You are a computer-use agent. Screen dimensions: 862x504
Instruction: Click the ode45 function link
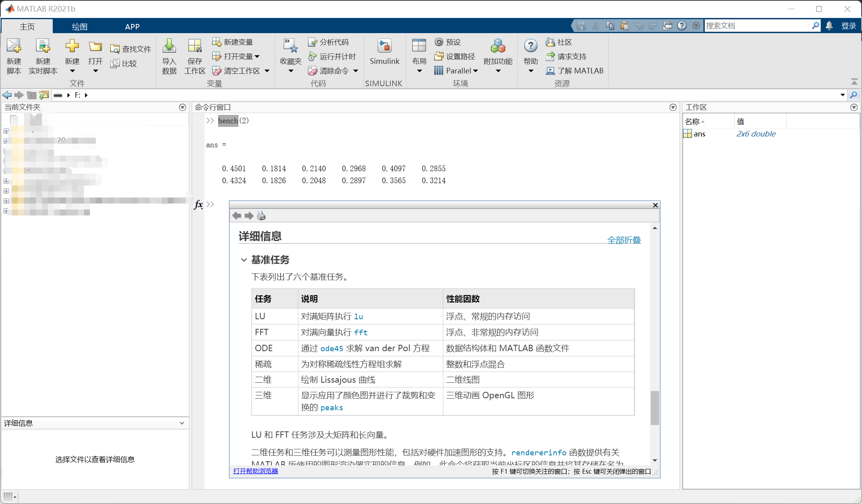(332, 349)
